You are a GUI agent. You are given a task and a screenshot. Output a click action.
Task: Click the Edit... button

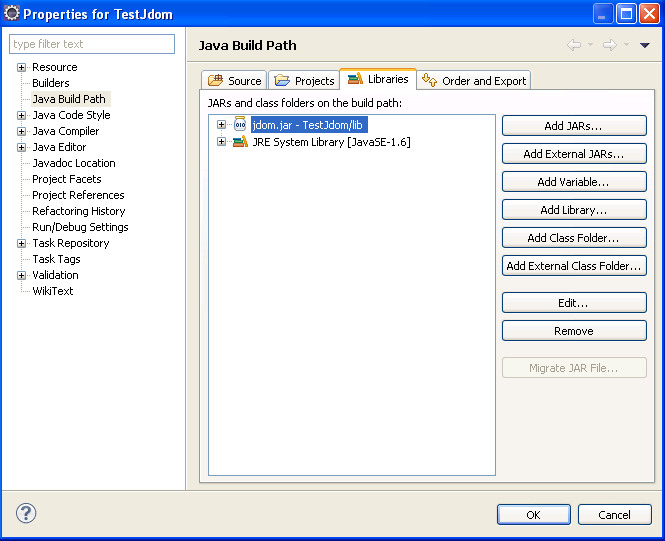574,303
